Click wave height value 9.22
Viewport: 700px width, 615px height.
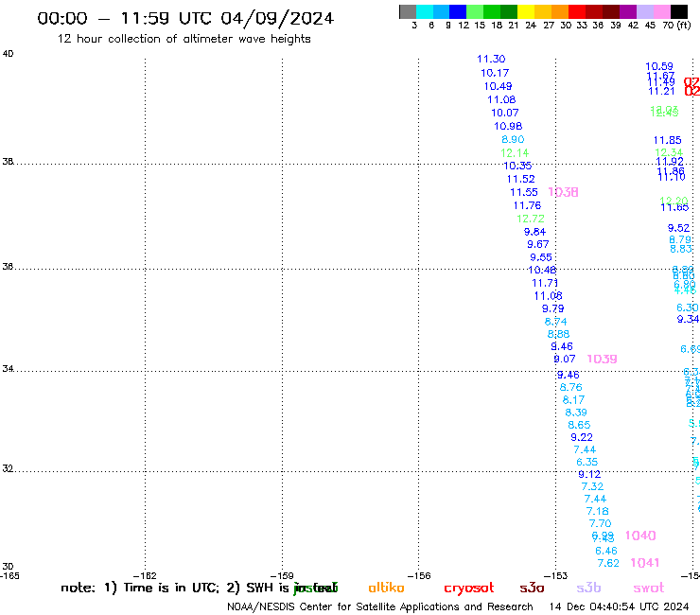(582, 437)
